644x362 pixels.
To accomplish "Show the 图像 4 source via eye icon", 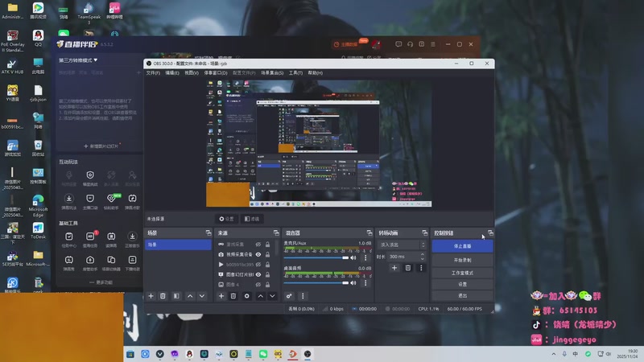I will pos(258,285).
